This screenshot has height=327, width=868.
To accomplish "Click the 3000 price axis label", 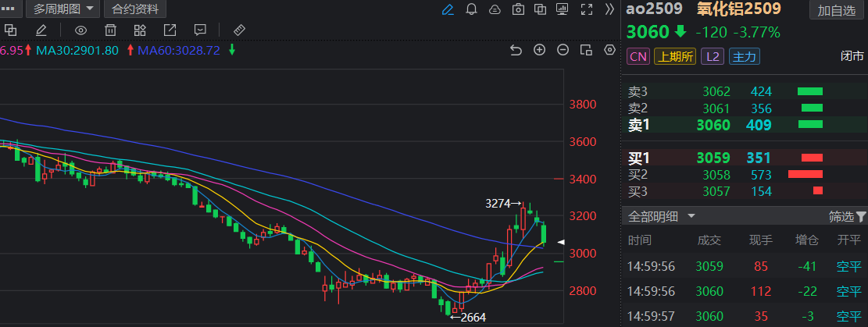I will pos(582,254).
